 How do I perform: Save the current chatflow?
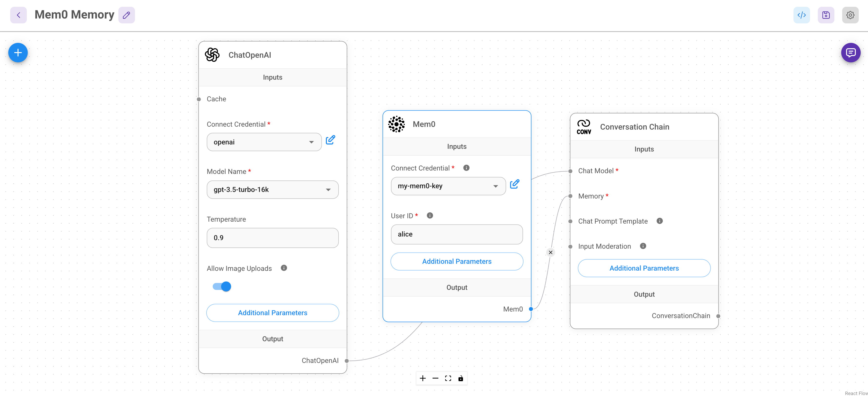tap(826, 15)
